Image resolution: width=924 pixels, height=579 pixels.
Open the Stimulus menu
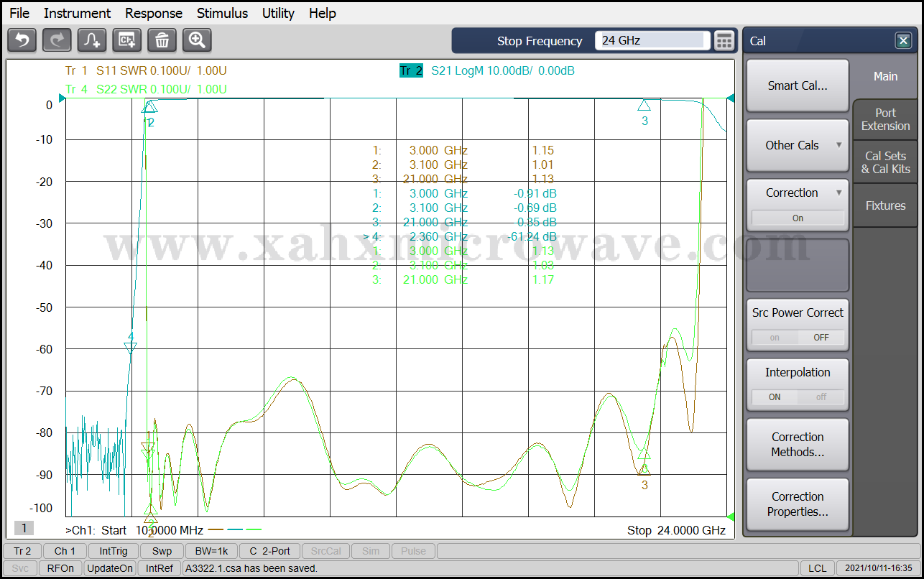[x=222, y=13]
